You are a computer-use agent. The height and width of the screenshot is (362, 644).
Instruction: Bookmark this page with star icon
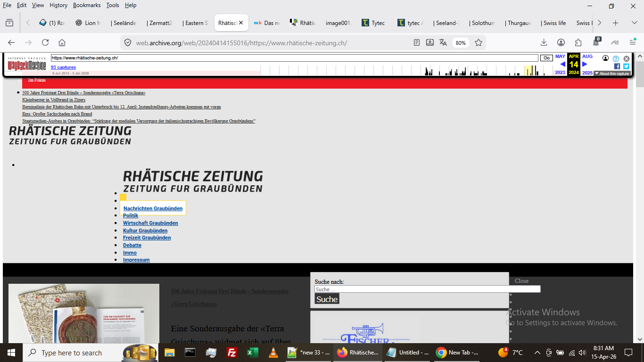(479, 42)
